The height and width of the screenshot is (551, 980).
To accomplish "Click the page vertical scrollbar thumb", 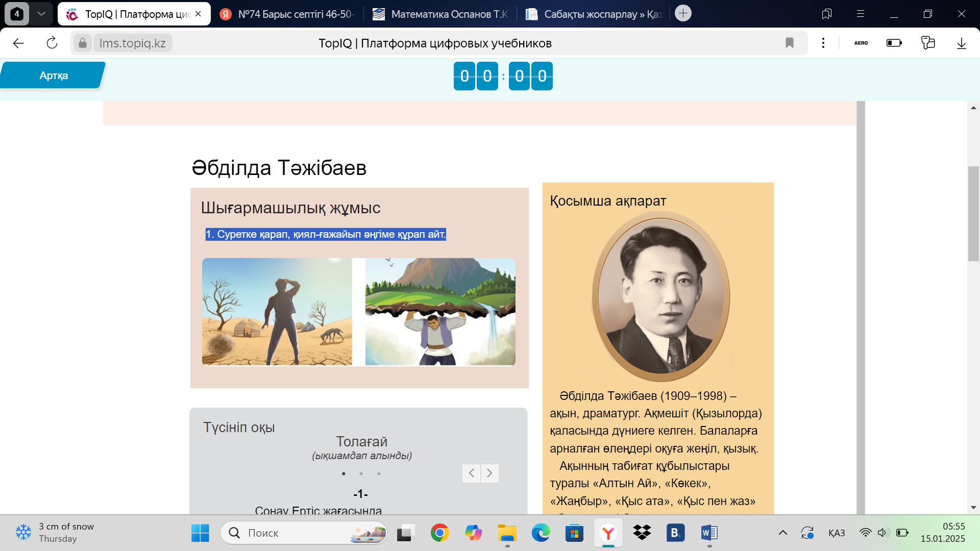I will point(973,213).
